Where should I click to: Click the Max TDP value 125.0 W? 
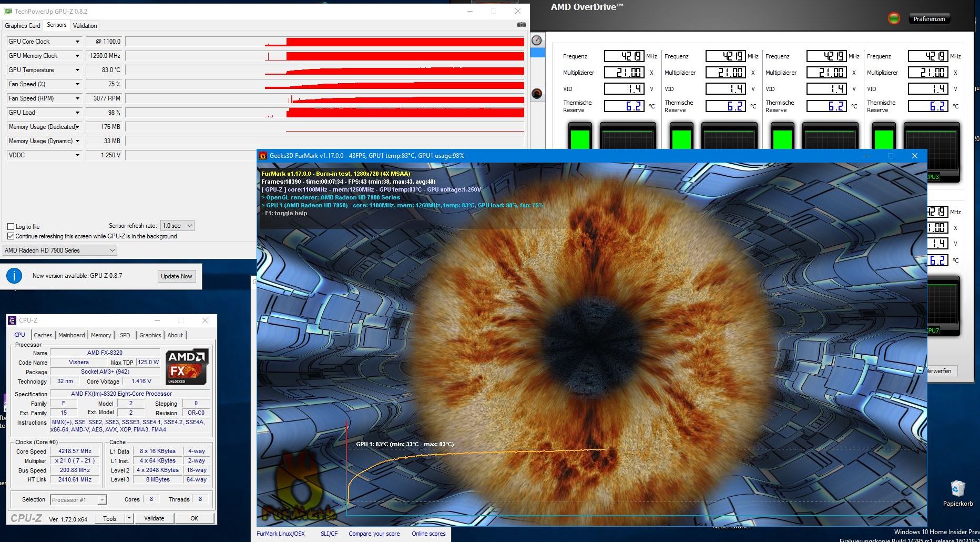[148, 362]
